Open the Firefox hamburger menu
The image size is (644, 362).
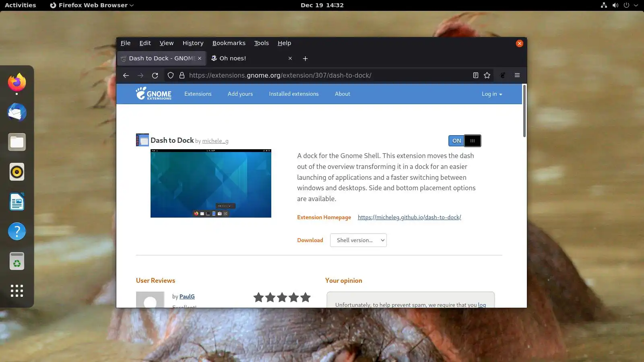[x=517, y=75]
